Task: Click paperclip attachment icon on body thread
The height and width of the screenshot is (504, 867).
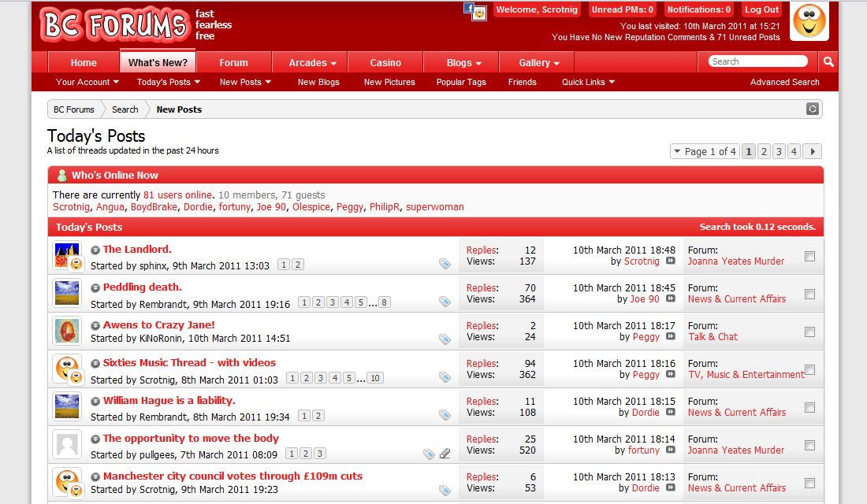Action: [x=445, y=454]
